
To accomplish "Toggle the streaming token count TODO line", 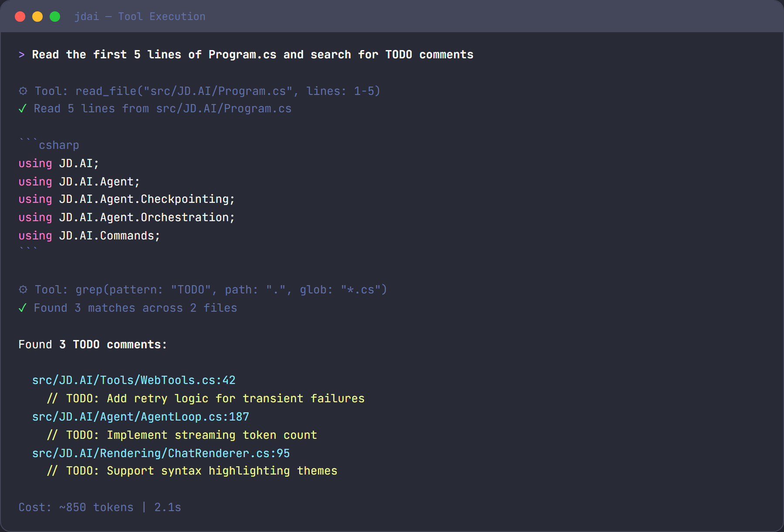I will [182, 435].
